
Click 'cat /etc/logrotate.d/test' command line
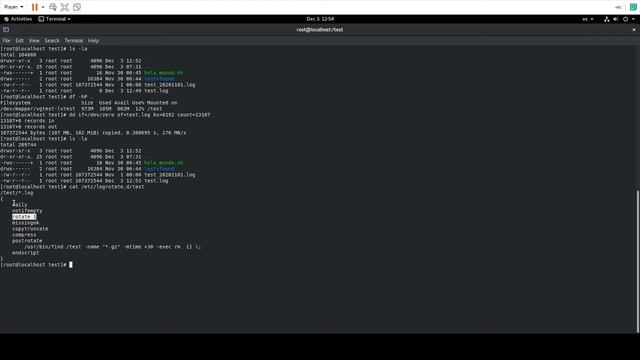72,187
